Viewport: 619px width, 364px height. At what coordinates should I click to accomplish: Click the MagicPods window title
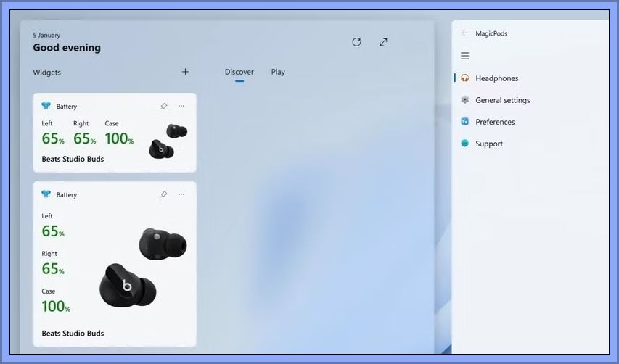click(491, 33)
